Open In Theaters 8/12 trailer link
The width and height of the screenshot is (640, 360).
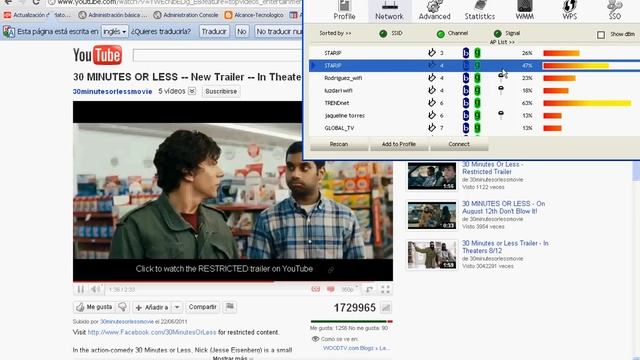[505, 247]
